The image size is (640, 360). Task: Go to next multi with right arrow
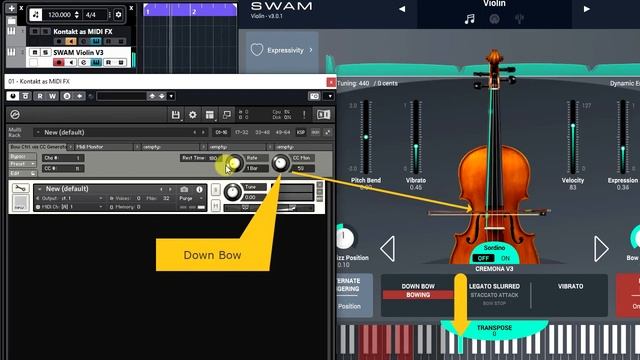point(203,132)
